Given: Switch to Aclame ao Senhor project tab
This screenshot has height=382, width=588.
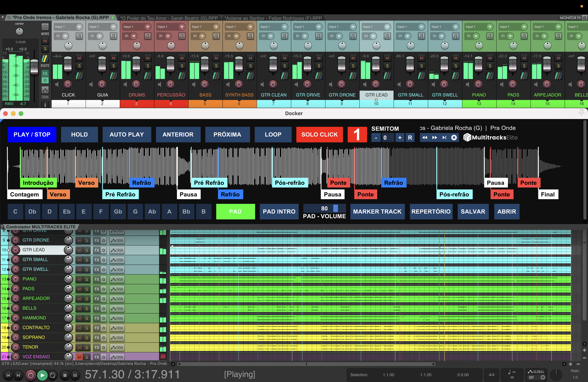Looking at the screenshot, I should tap(273, 18).
